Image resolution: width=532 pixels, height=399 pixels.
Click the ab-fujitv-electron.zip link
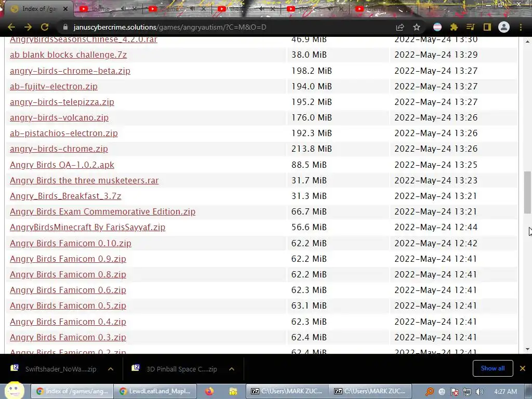pyautogui.click(x=54, y=87)
